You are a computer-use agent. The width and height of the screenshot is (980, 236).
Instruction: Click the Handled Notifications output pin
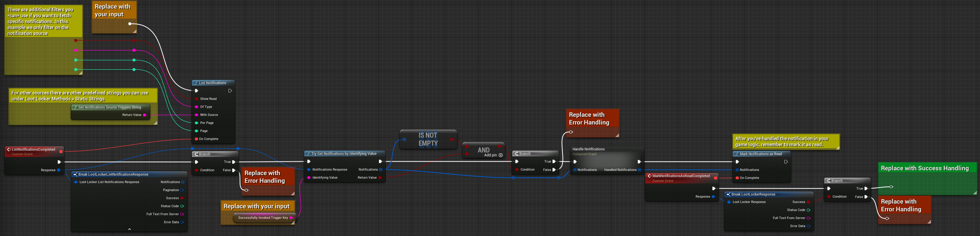(639, 170)
